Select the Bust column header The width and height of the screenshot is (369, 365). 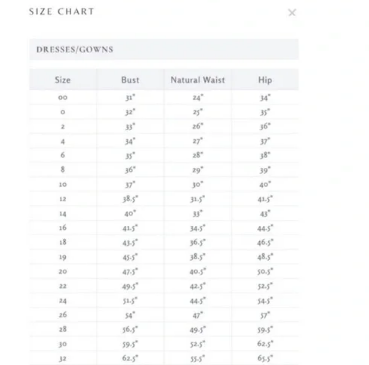pos(130,80)
